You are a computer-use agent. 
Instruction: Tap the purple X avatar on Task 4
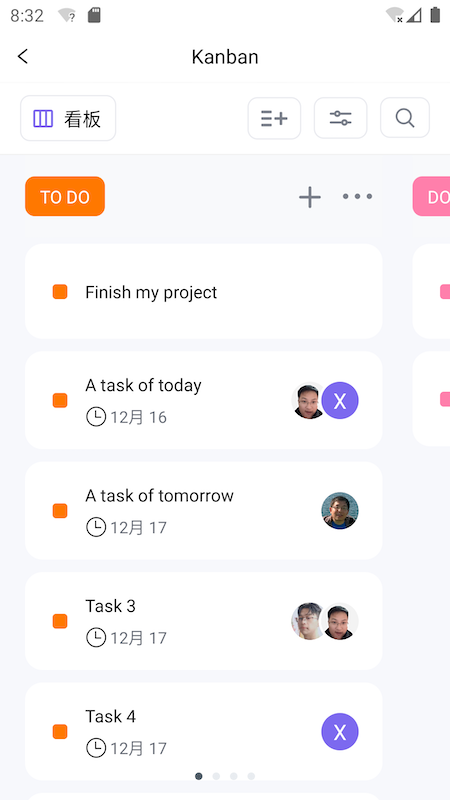coord(340,732)
